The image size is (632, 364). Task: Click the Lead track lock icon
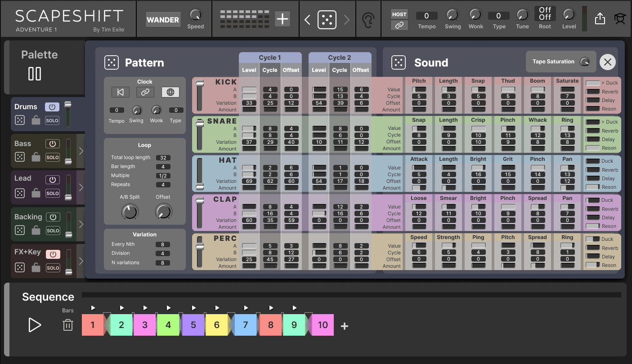tap(36, 193)
